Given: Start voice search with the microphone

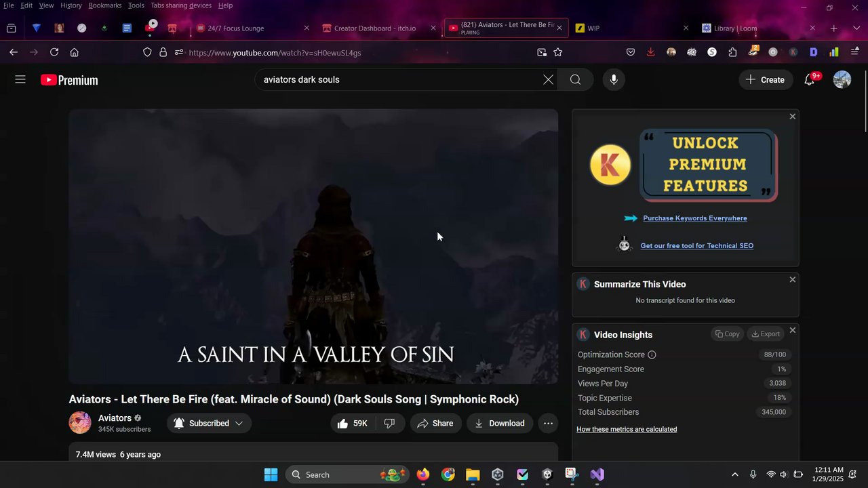Looking at the screenshot, I should pos(614,80).
